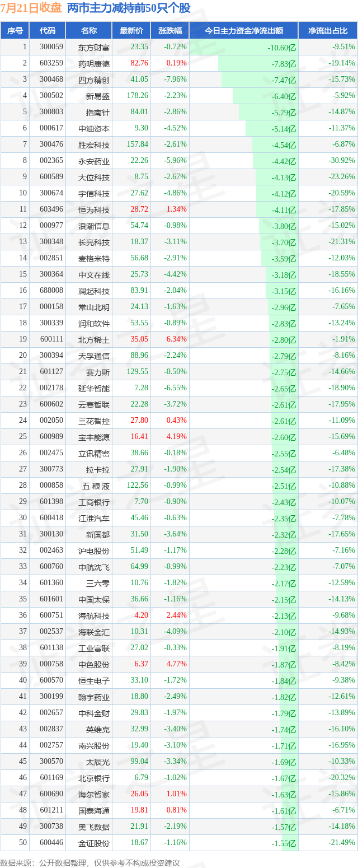Click the 涨跌幅 column header
Viewport: 358px width, 868px height.
coord(170,31)
